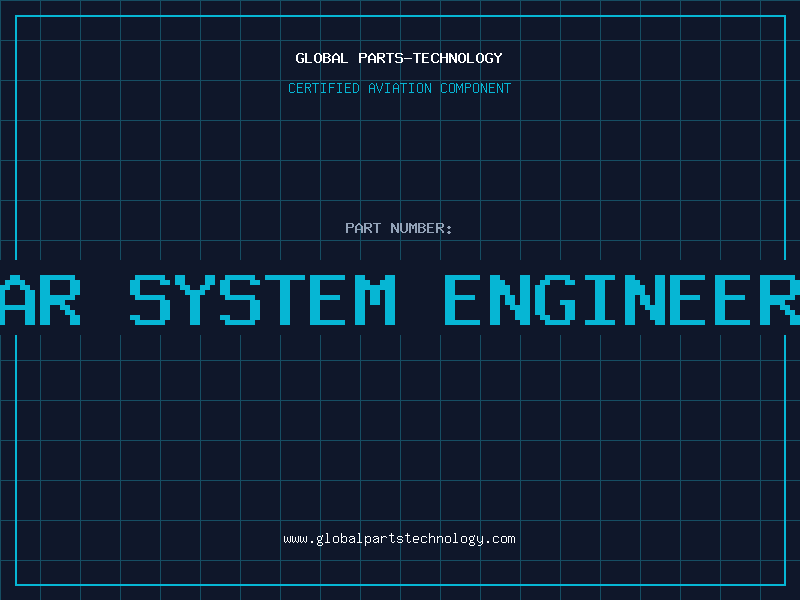Click the word GLOBAL in the header
The image size is (800, 600).
coord(322,58)
